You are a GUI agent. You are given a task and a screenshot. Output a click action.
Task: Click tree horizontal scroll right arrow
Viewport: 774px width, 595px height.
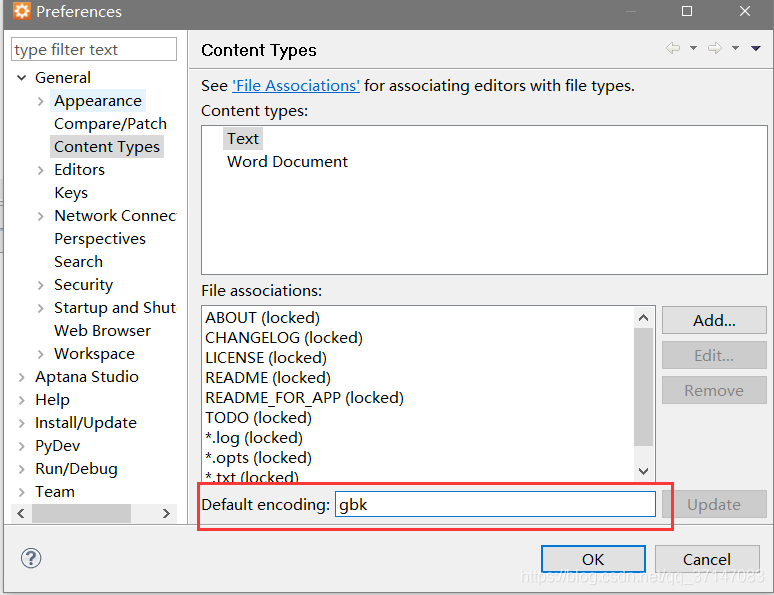[166, 514]
